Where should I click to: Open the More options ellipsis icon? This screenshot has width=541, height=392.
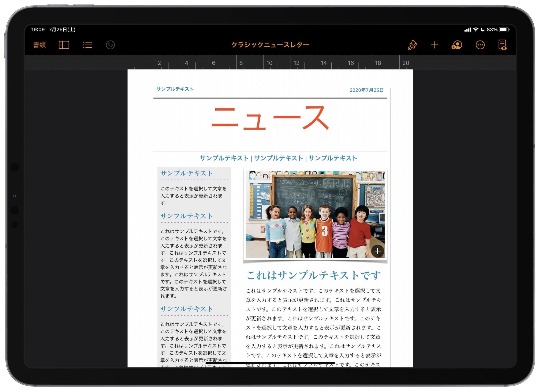point(480,45)
